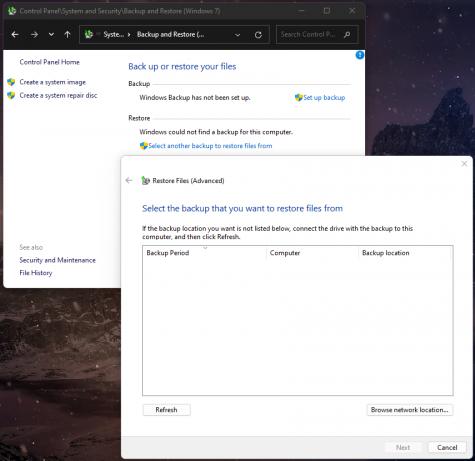Open Create a system repair disc
Screen dimensions: 475x461
(x=58, y=95)
